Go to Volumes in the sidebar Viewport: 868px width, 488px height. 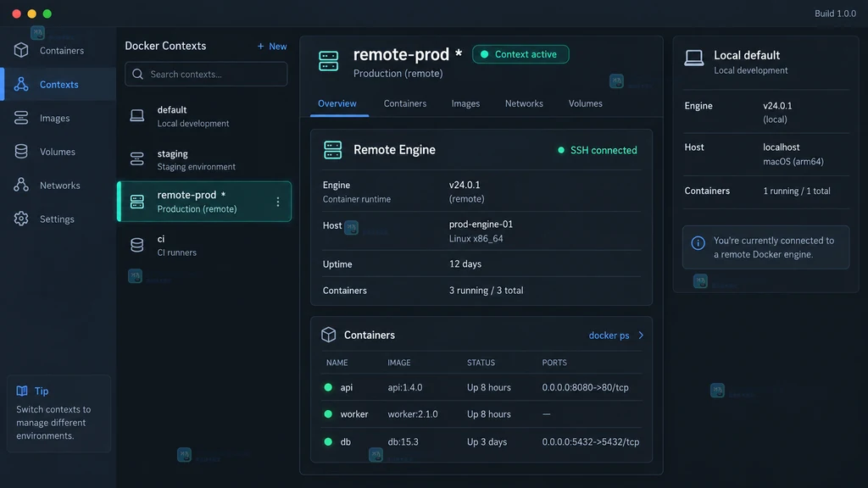[58, 152]
